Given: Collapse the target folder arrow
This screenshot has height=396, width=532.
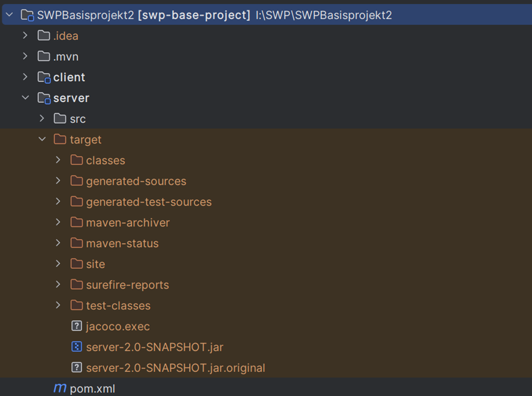Looking at the screenshot, I should coord(42,139).
